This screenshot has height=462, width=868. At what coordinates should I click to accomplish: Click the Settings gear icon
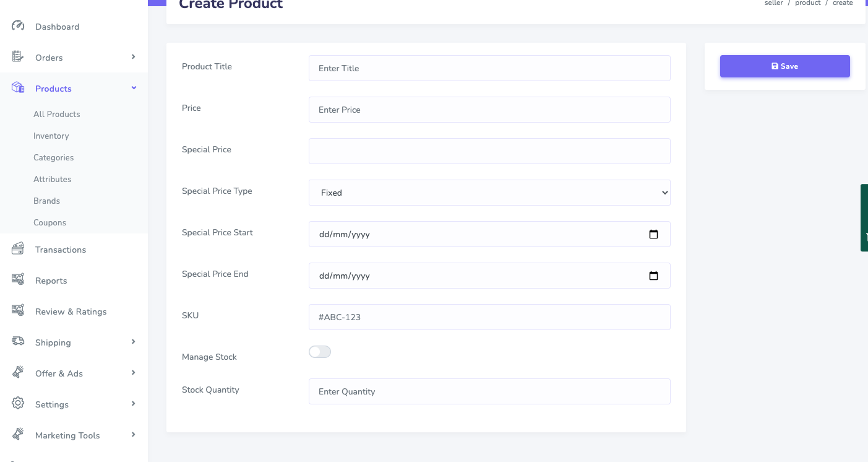18,404
